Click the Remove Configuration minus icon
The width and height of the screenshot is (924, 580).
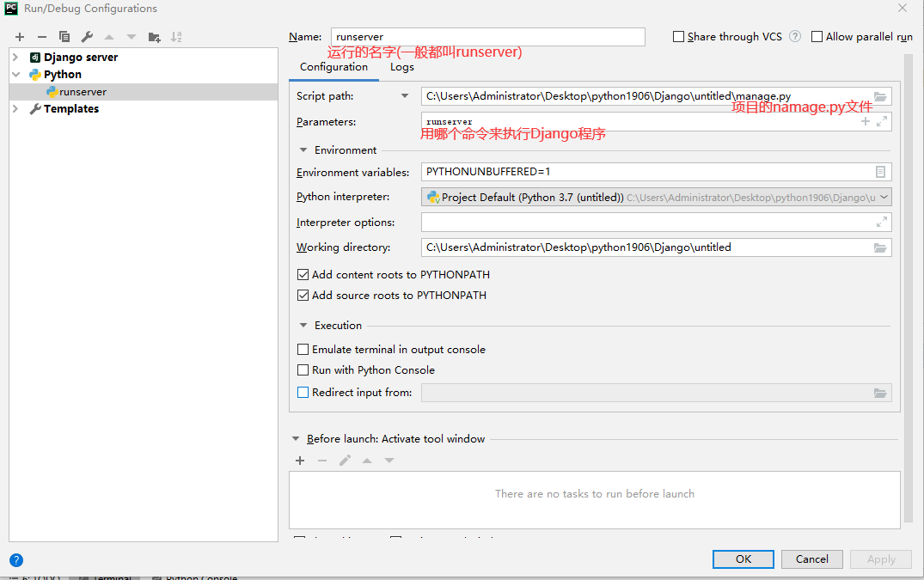[42, 37]
